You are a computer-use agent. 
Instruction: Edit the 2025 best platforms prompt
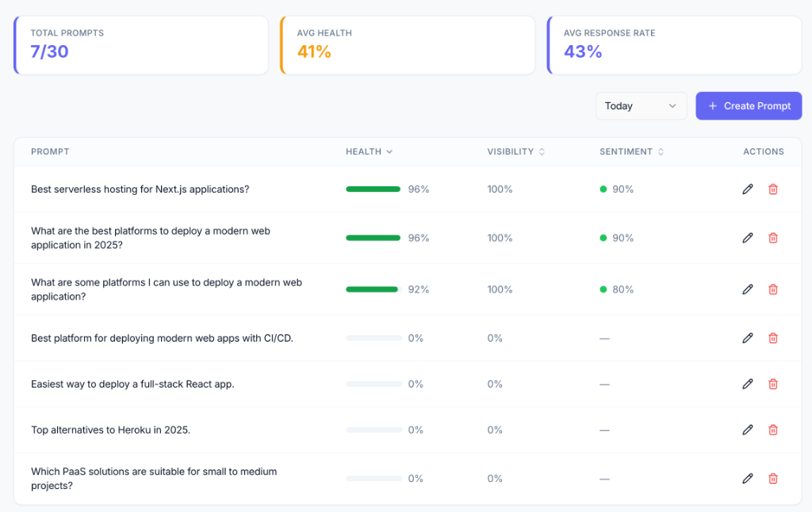[747, 238]
